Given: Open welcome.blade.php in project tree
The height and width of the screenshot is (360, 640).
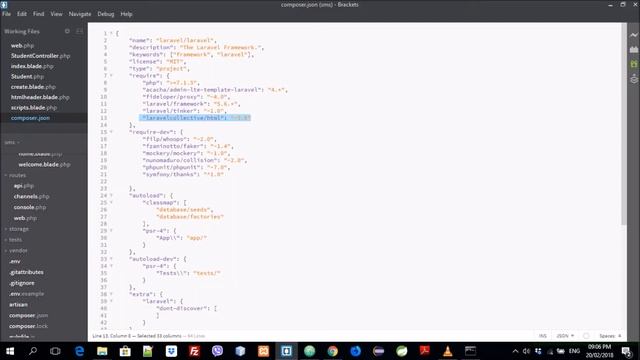Looking at the screenshot, I should [x=44, y=164].
